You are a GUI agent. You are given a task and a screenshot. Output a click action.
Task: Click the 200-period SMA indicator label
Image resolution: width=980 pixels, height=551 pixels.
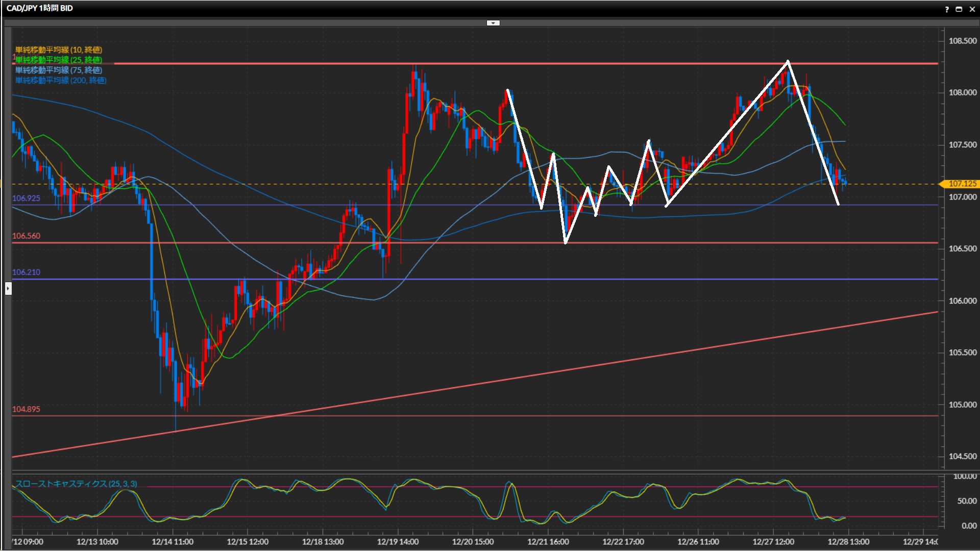[x=61, y=80]
